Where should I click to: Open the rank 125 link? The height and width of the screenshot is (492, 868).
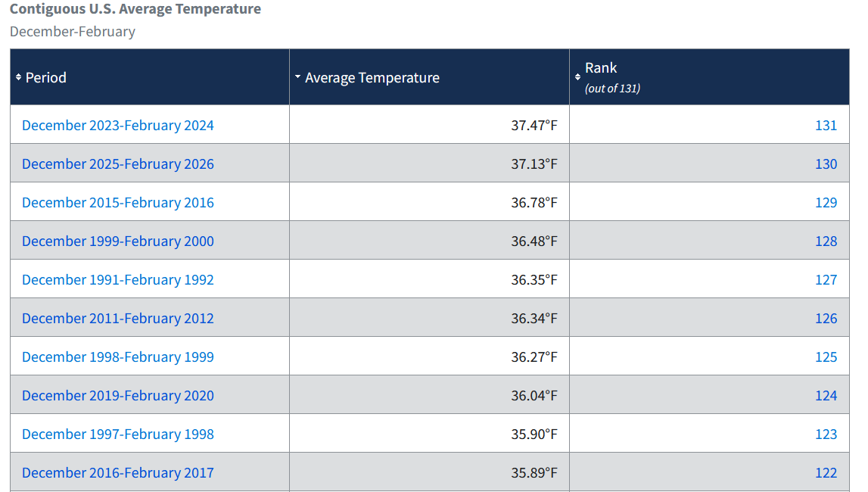click(x=826, y=357)
